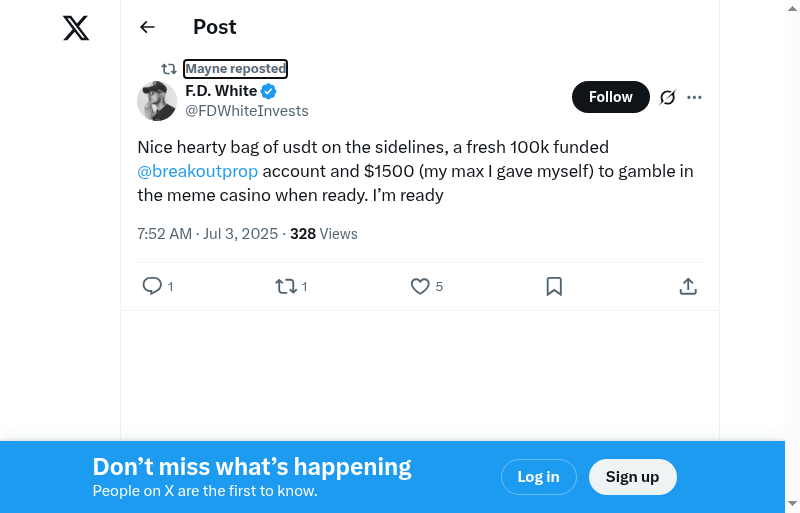Follow F.D. White
Viewport: 800px width, 513px height.
610,97
